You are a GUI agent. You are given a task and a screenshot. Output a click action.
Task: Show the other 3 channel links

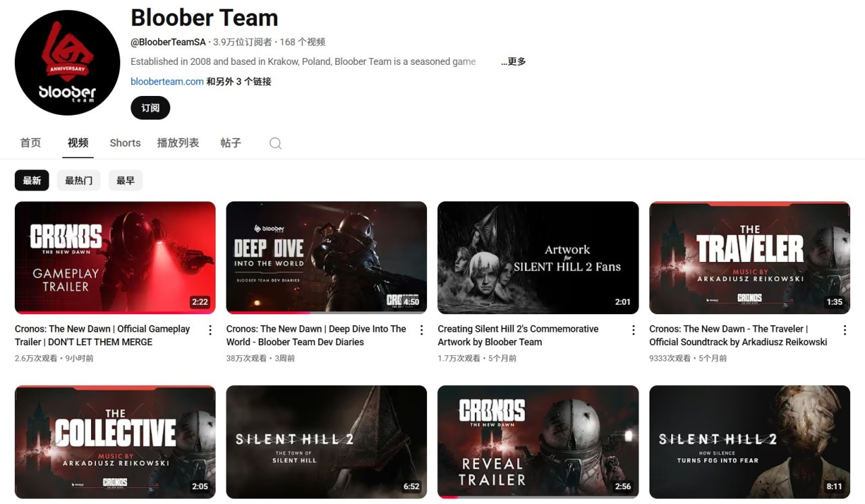pyautogui.click(x=239, y=82)
